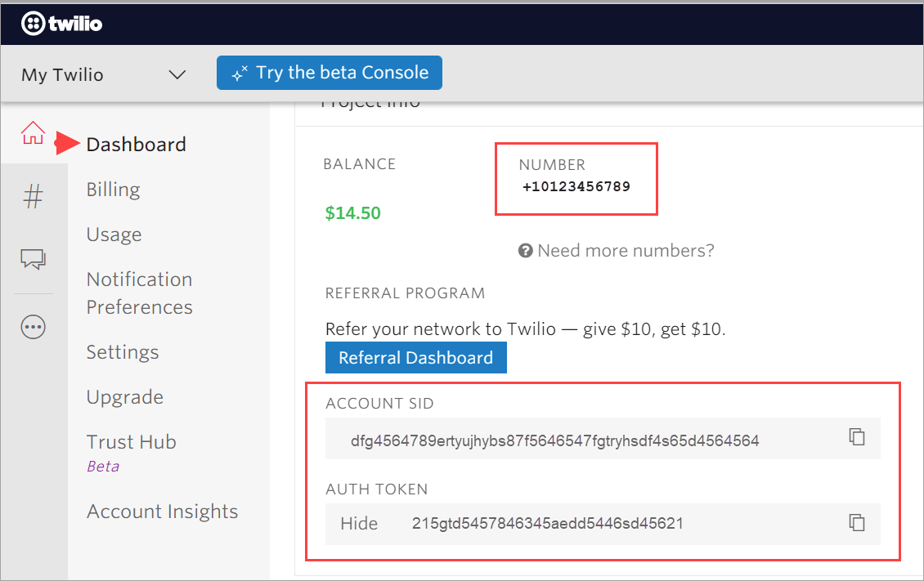
Task: Open the messaging chat bubble icon
Action: click(33, 259)
